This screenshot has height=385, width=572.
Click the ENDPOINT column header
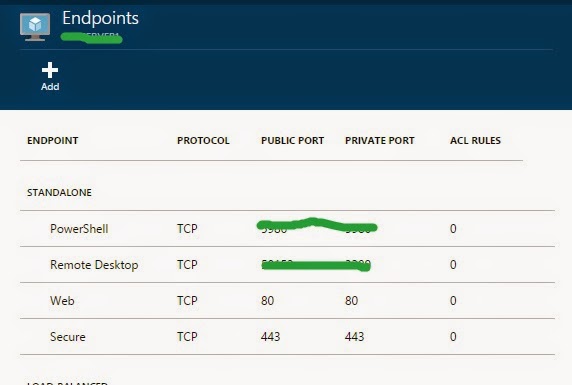(53, 140)
